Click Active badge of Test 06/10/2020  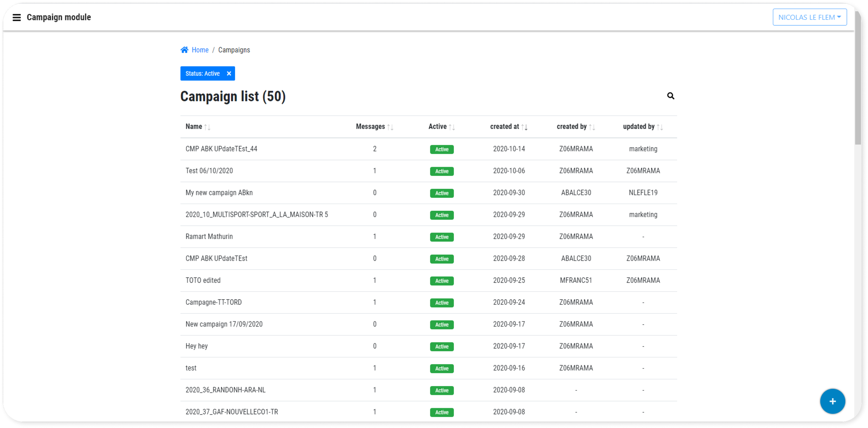pos(442,171)
